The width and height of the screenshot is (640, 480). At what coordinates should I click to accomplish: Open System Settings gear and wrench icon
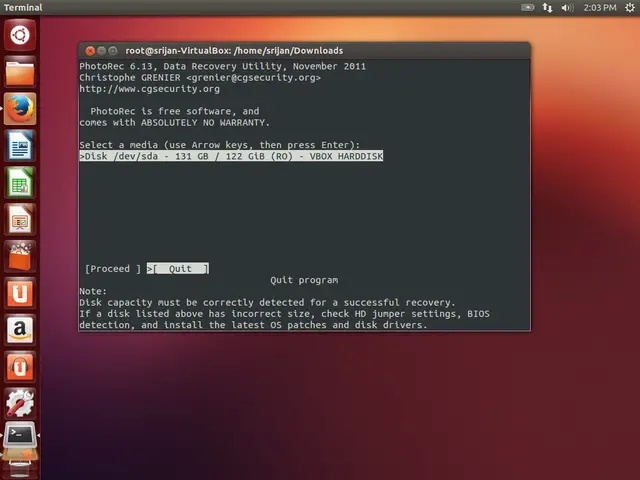[20, 403]
